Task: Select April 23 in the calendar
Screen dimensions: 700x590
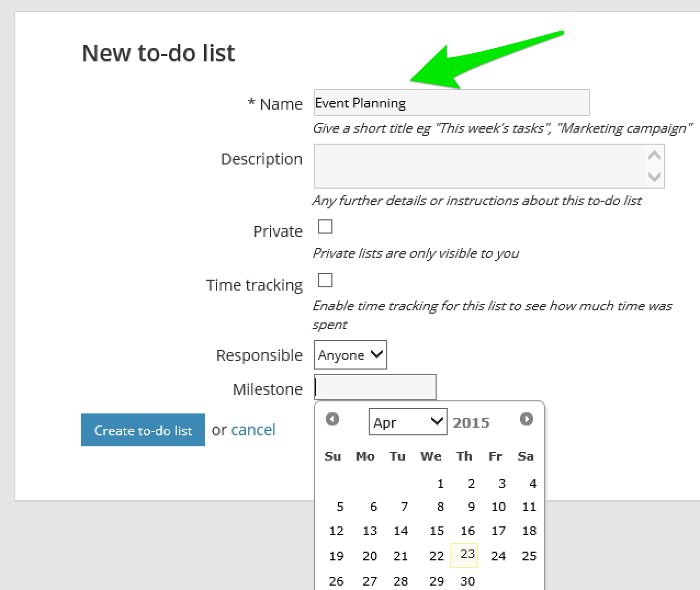Action: [467, 554]
